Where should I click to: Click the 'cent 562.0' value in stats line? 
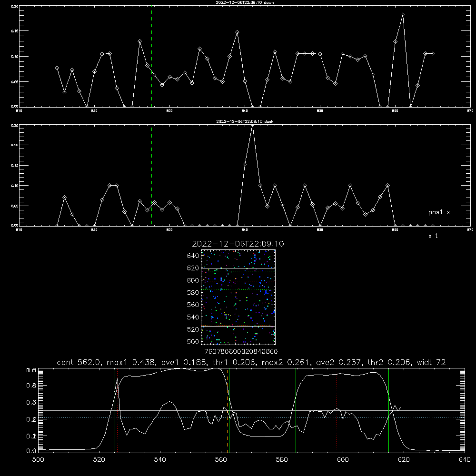click(80, 362)
